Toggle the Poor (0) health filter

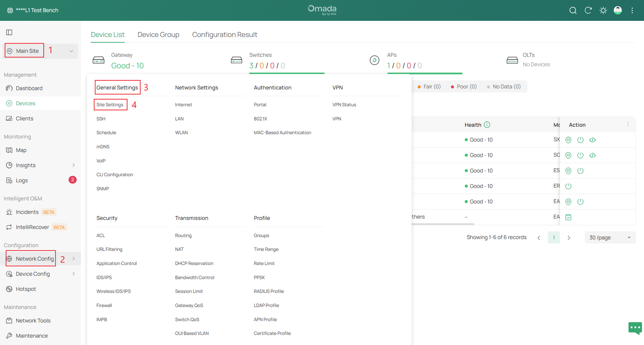pos(463,87)
